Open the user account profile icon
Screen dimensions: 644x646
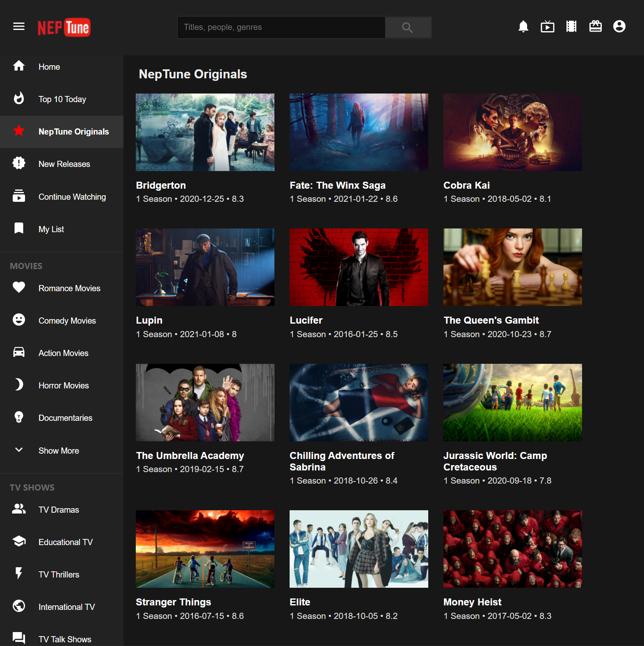click(619, 27)
